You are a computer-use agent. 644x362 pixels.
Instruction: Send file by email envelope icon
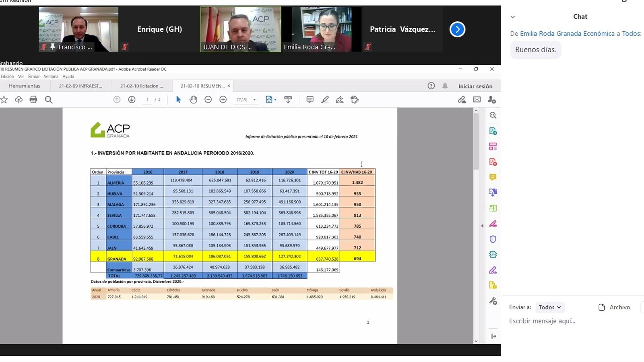(x=477, y=100)
